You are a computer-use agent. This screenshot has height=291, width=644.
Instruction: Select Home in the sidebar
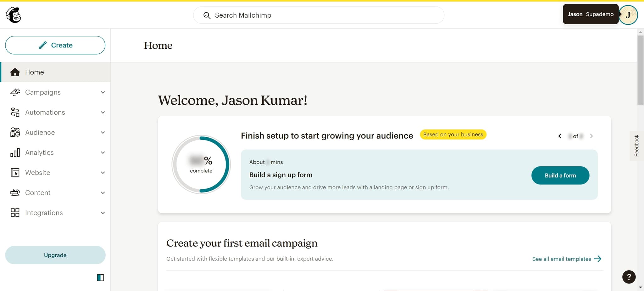[x=35, y=72]
